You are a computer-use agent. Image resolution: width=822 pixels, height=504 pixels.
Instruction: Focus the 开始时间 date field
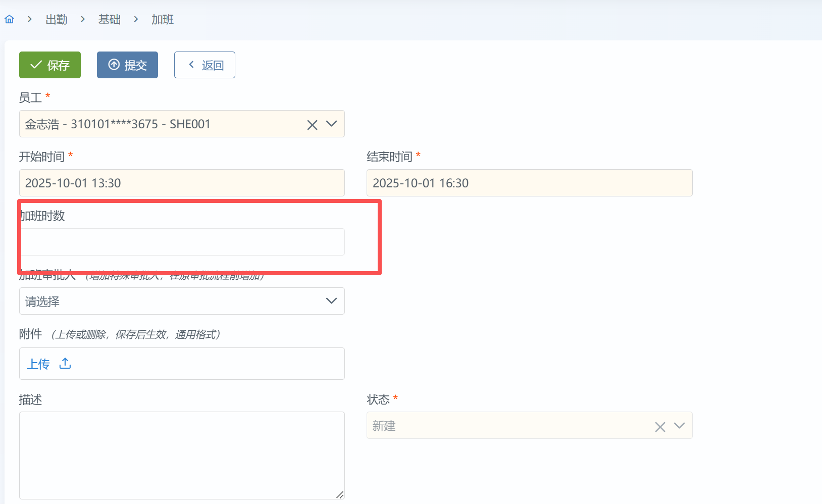[x=182, y=183]
